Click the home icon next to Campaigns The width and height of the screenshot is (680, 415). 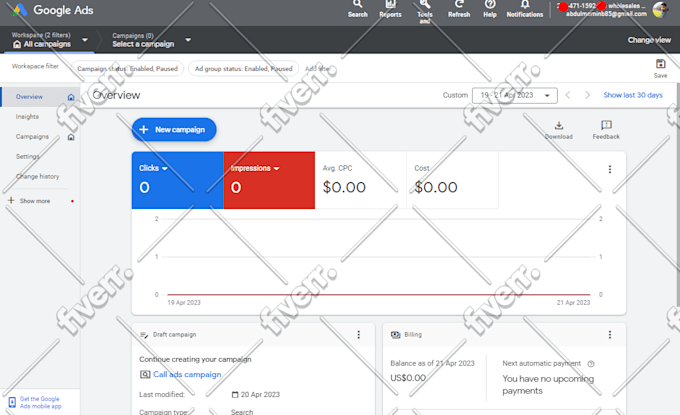pos(71,137)
